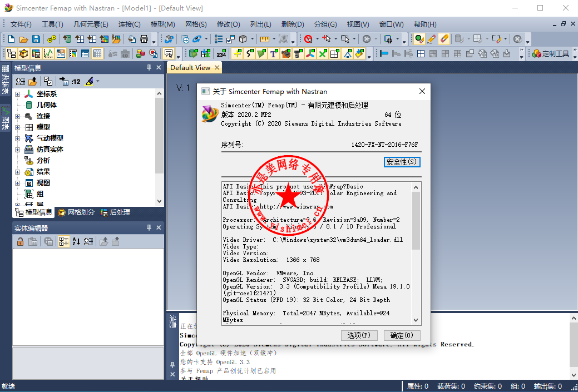Click the pencil draw icon
Screen dimensions: 578x392
click(431, 39)
